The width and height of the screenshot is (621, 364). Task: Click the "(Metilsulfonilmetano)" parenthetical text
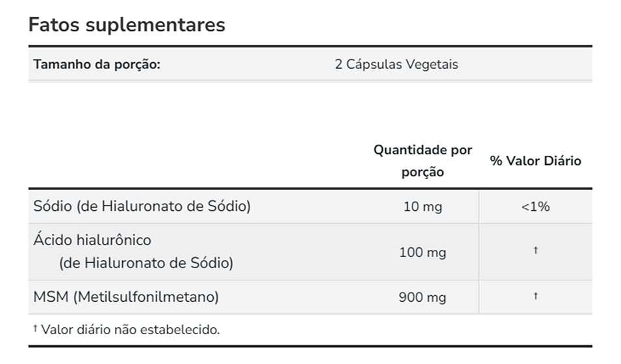[146, 297]
